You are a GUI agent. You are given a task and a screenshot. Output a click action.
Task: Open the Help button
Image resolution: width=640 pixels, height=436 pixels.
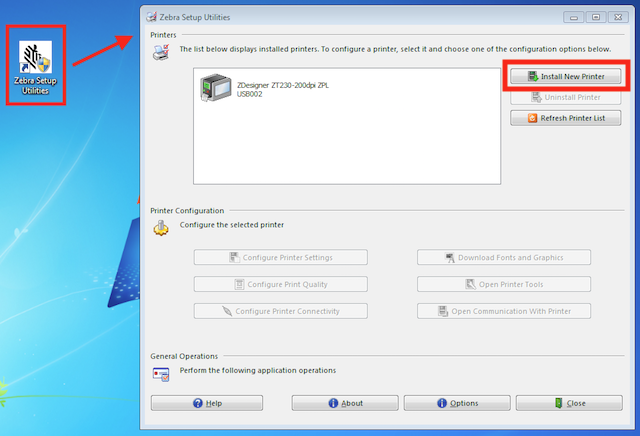pos(207,403)
